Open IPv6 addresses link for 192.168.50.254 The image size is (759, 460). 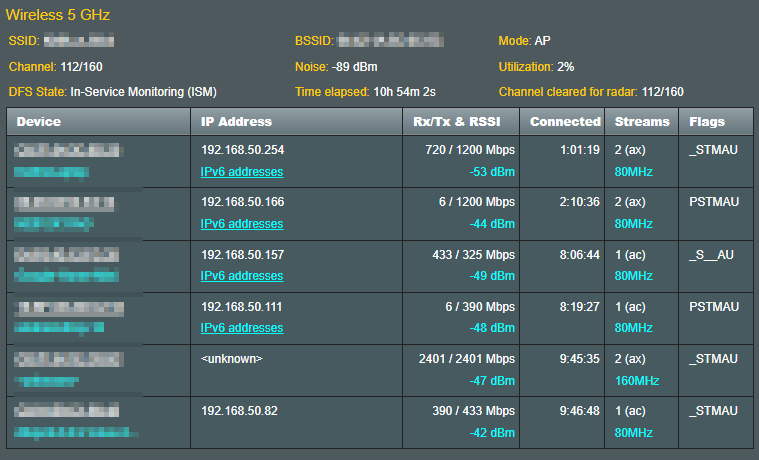coord(242,172)
